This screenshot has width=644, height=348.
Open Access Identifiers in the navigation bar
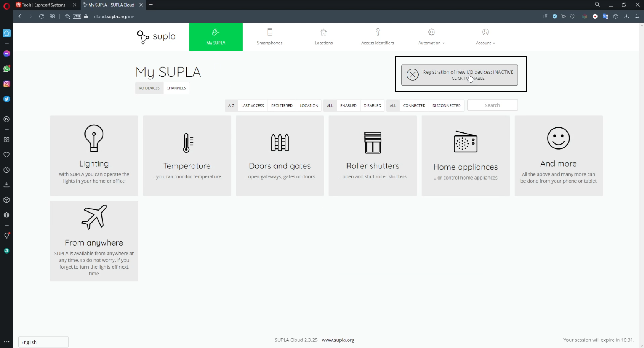point(377,37)
